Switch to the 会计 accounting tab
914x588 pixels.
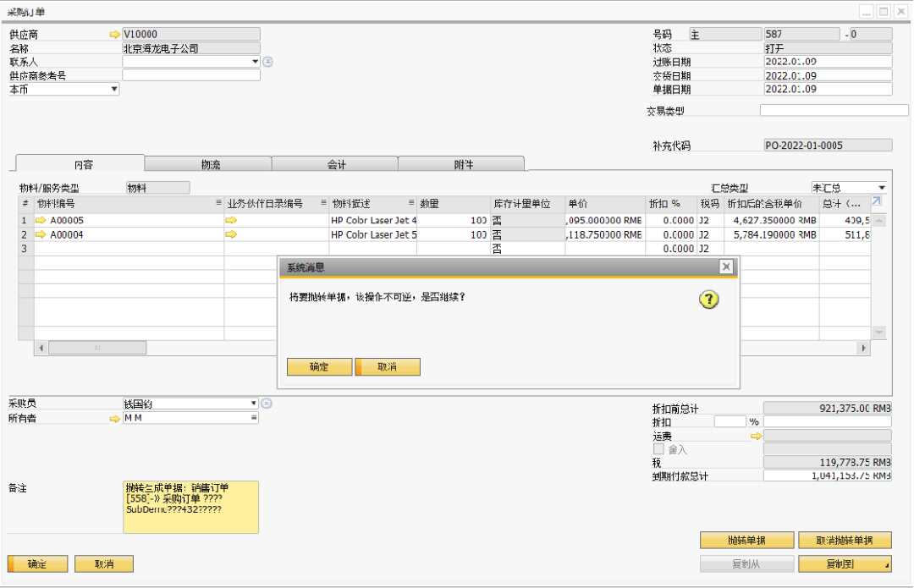335,164
